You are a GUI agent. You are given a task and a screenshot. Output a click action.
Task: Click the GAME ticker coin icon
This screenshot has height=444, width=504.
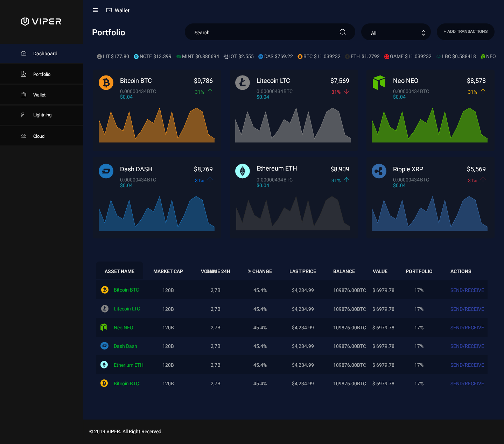(387, 57)
